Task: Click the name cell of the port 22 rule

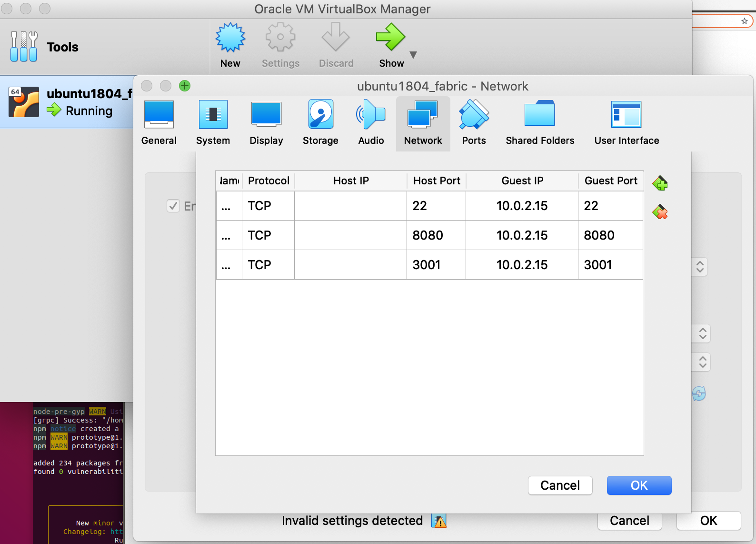Action: (229, 206)
